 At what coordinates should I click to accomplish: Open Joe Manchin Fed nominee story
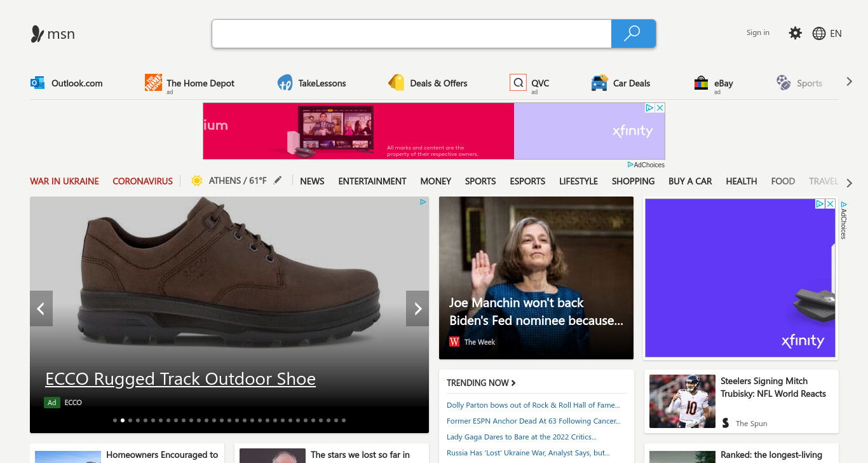tap(536, 312)
